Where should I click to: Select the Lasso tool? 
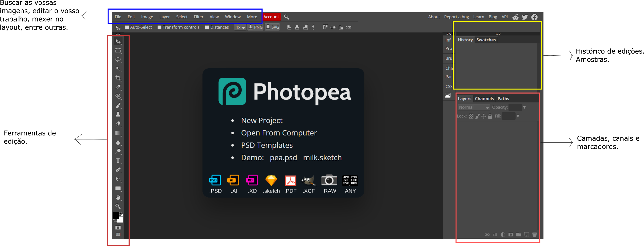click(118, 60)
